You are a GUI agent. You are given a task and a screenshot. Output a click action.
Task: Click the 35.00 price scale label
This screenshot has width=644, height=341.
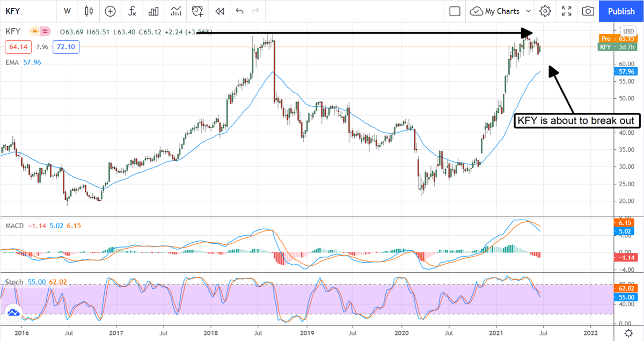[x=627, y=150]
